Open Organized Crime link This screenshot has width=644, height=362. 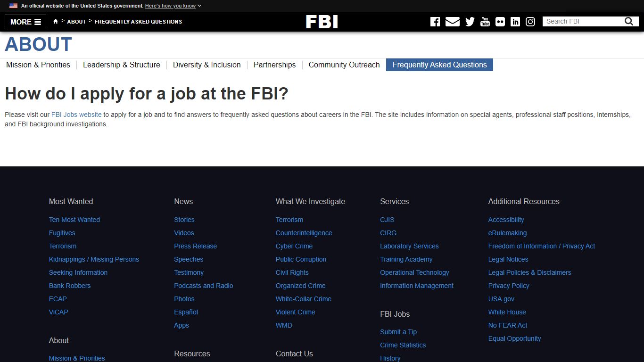[301, 286]
